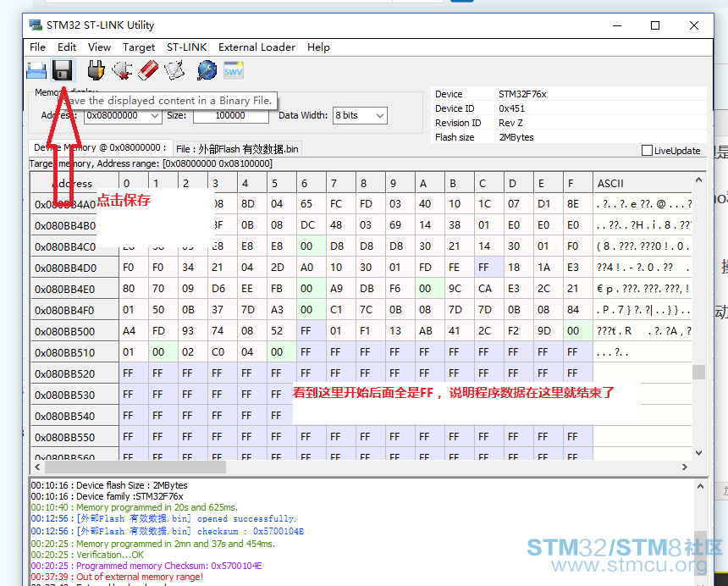Select address row 0x080BB4E0
This screenshot has height=586, width=728.
click(x=74, y=290)
